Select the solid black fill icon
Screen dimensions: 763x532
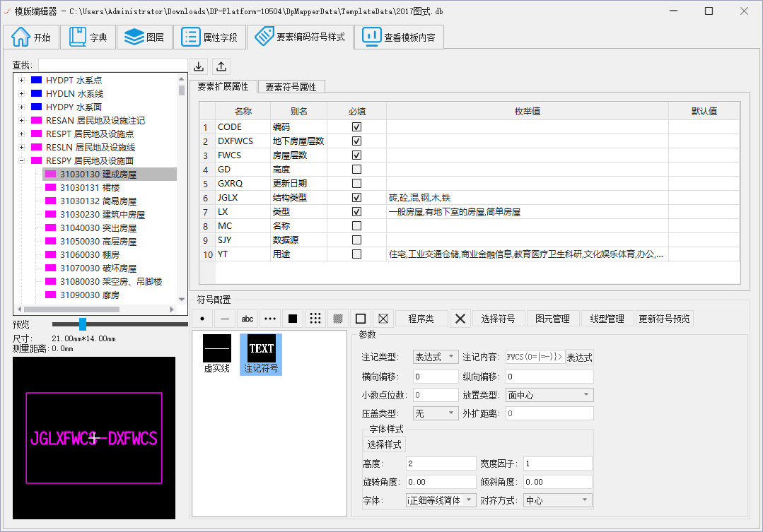[293, 319]
